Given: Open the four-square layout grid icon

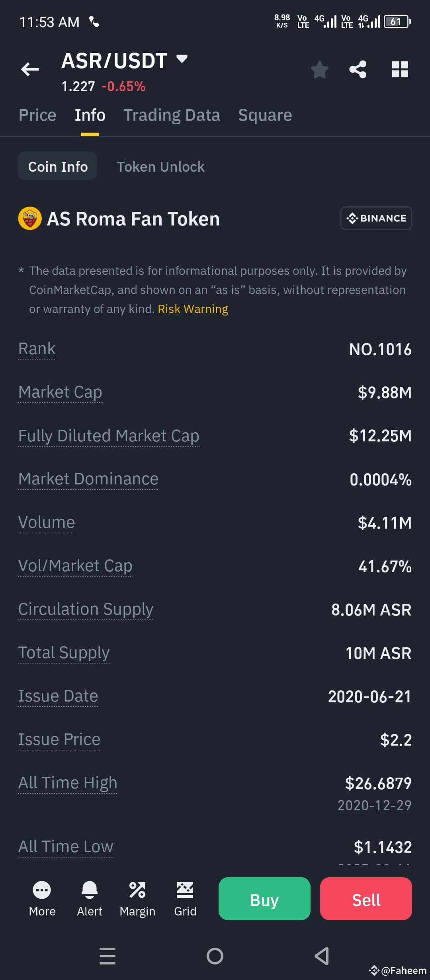Looking at the screenshot, I should [x=400, y=69].
